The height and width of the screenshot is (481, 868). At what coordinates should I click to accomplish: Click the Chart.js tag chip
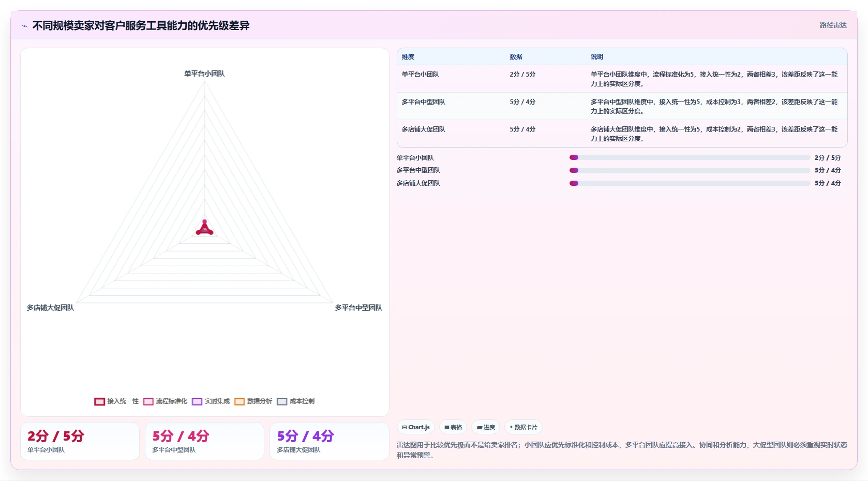pyautogui.click(x=416, y=427)
